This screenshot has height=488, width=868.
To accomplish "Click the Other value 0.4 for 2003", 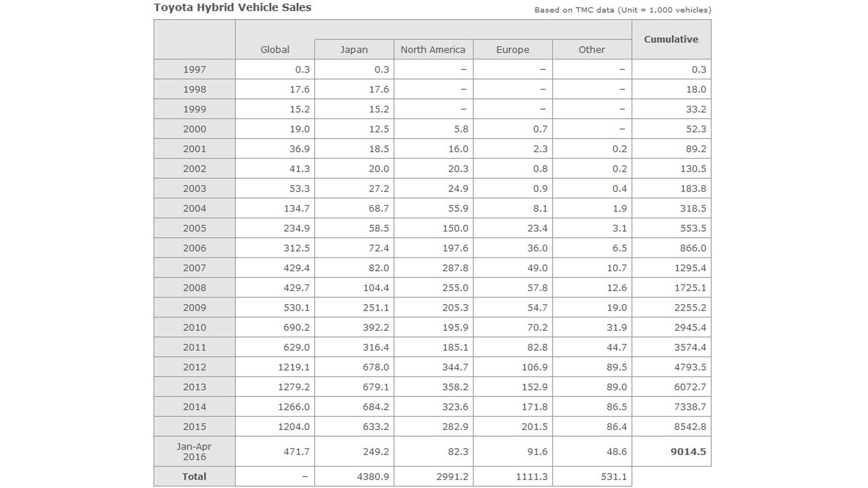I will 620,189.
